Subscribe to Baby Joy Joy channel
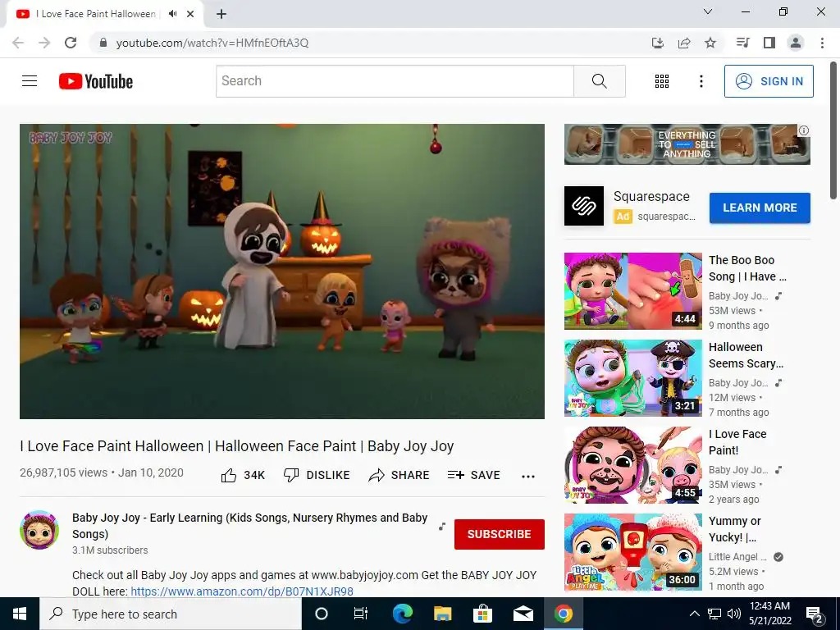The width and height of the screenshot is (840, 630). tap(500, 534)
